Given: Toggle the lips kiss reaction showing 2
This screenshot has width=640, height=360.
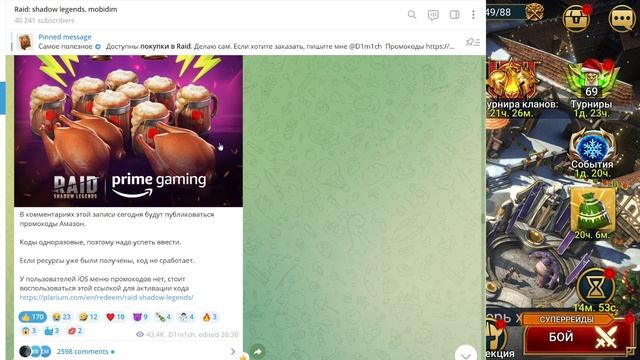Looking at the screenshot, I should coord(75,331).
